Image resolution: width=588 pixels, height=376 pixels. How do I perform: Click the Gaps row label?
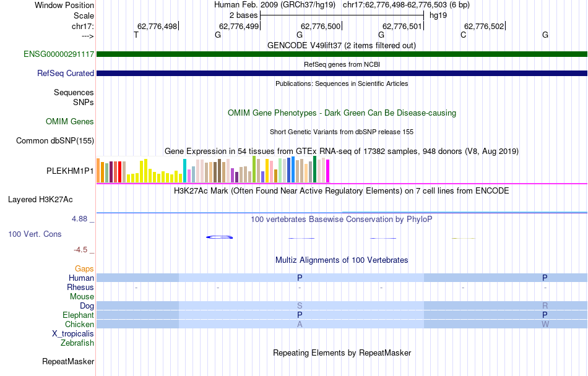84,268
